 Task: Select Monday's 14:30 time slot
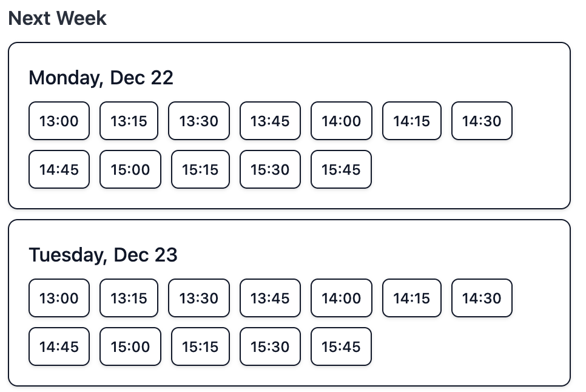point(482,121)
